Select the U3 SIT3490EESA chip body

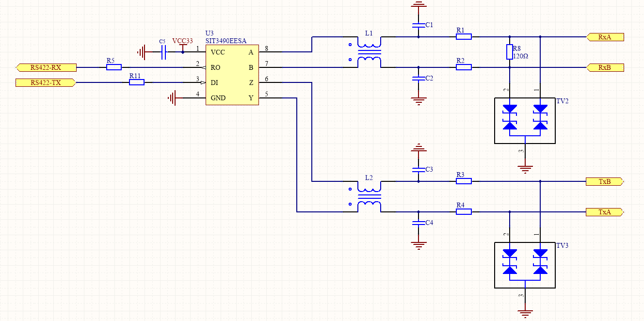pyautogui.click(x=232, y=75)
